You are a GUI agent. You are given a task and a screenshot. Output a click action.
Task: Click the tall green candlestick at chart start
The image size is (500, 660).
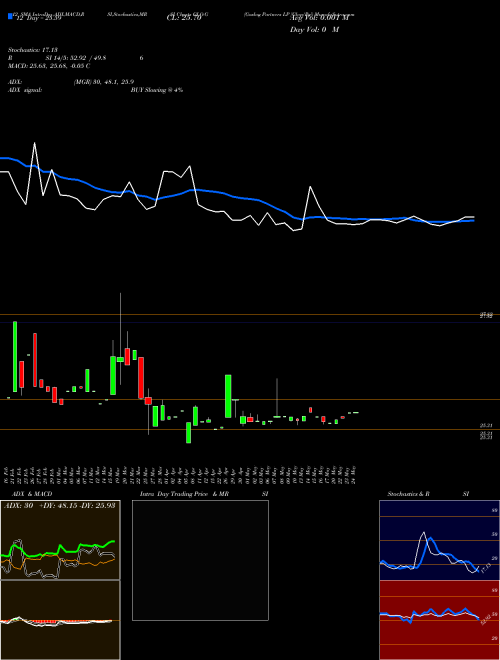15,356
